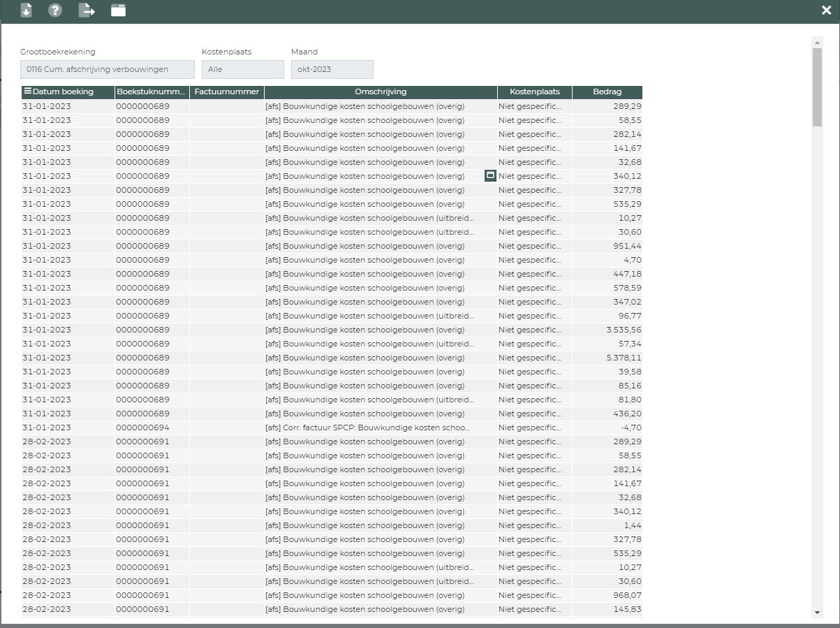Open the Kostenplaats filter showing Alle

(x=242, y=70)
